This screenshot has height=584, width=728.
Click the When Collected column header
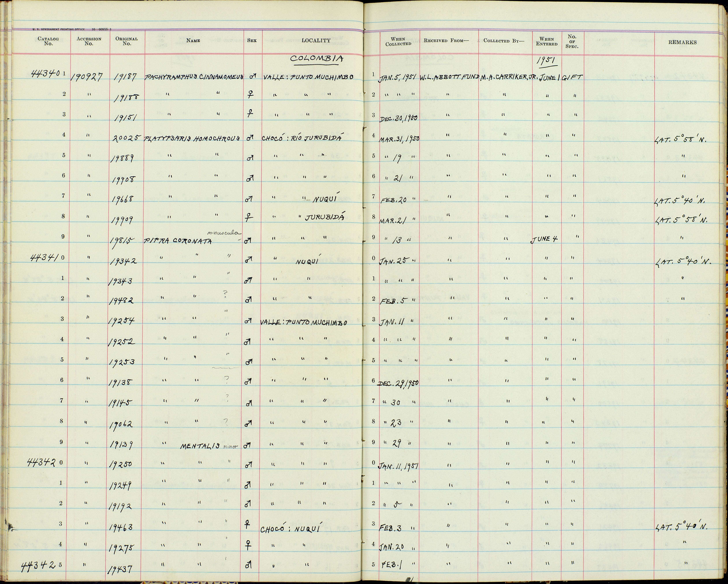coord(398,41)
